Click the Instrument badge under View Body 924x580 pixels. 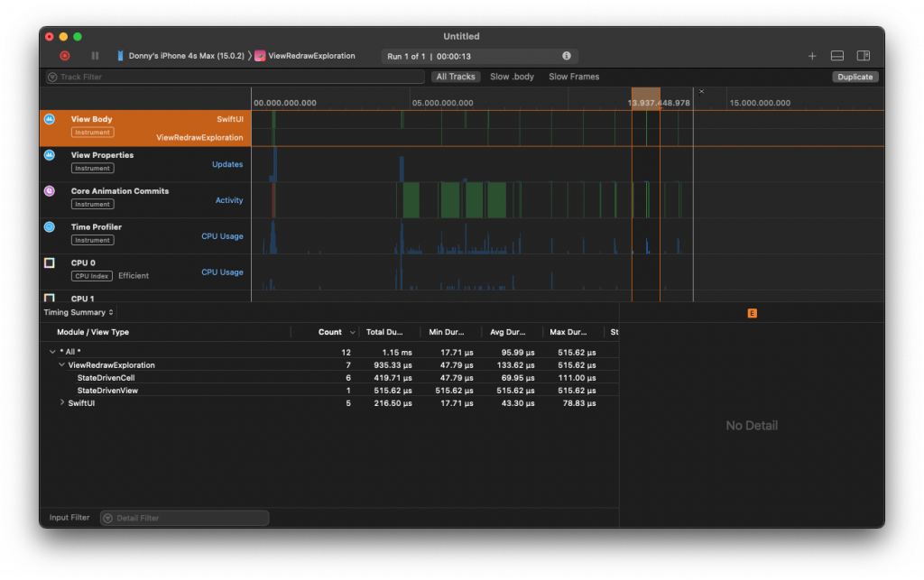[x=93, y=133]
